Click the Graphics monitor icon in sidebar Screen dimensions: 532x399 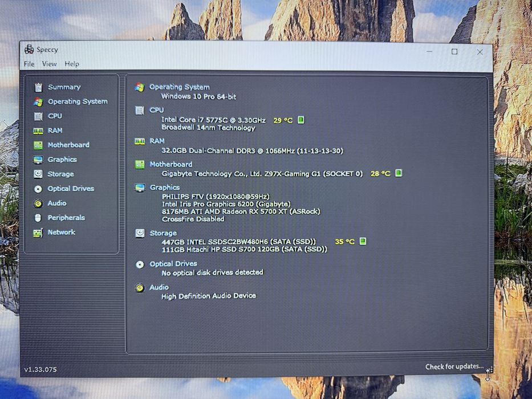point(38,160)
